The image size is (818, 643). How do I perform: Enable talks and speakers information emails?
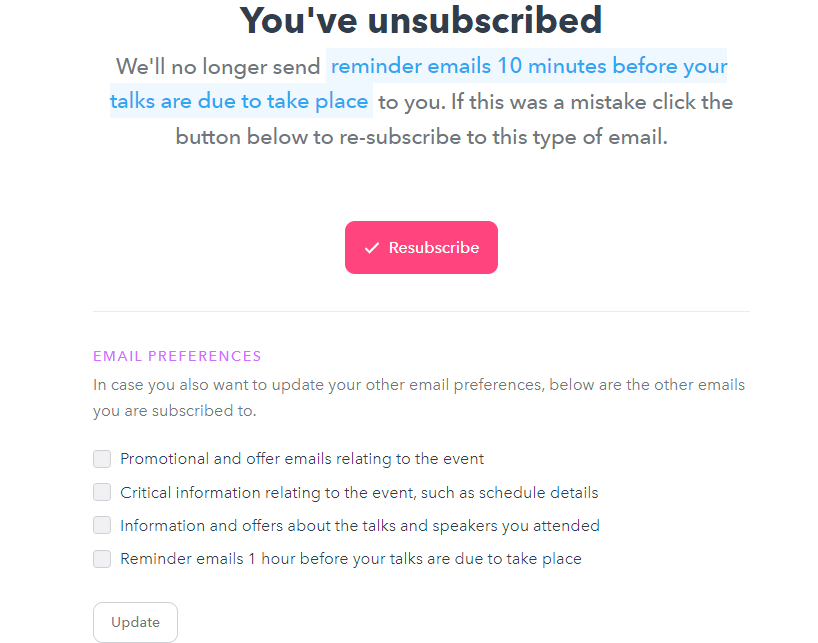pos(101,525)
